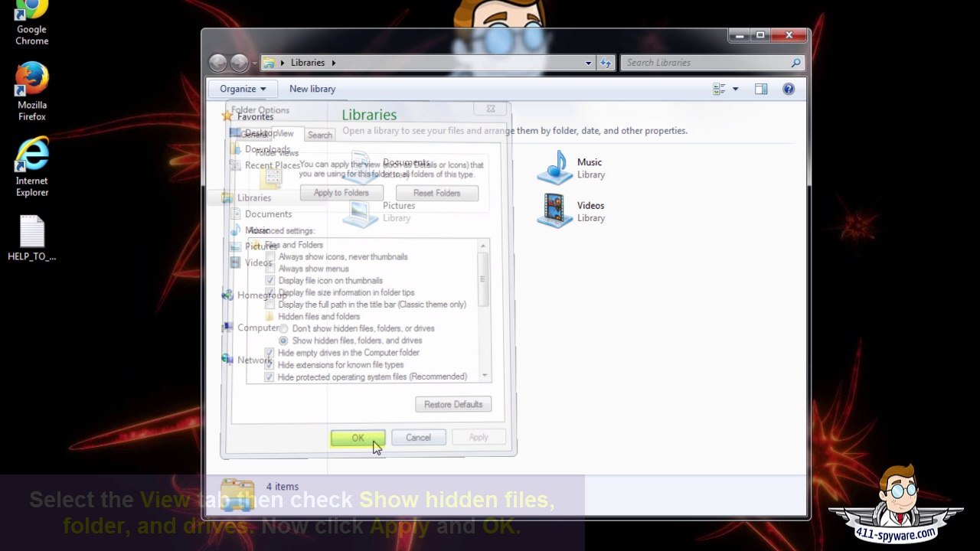Confirm Folder Options with OK
Viewport: 980px width, 551px height.
coord(358,438)
